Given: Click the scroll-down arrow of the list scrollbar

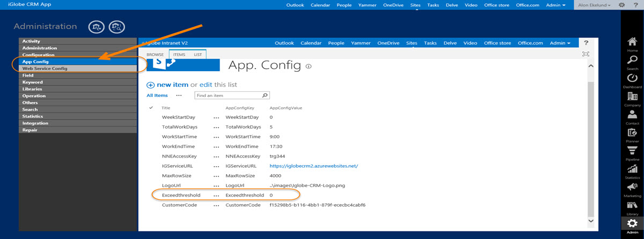Looking at the screenshot, I should point(591,221).
